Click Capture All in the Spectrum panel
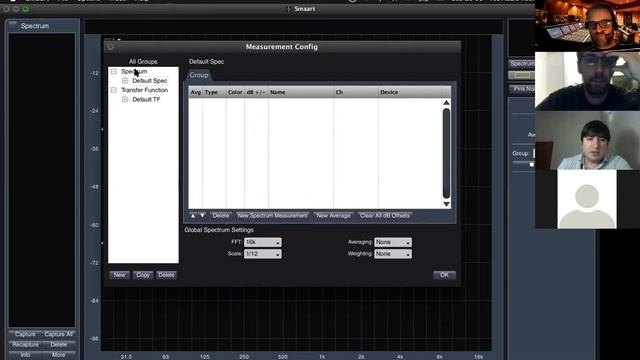 click(58, 334)
